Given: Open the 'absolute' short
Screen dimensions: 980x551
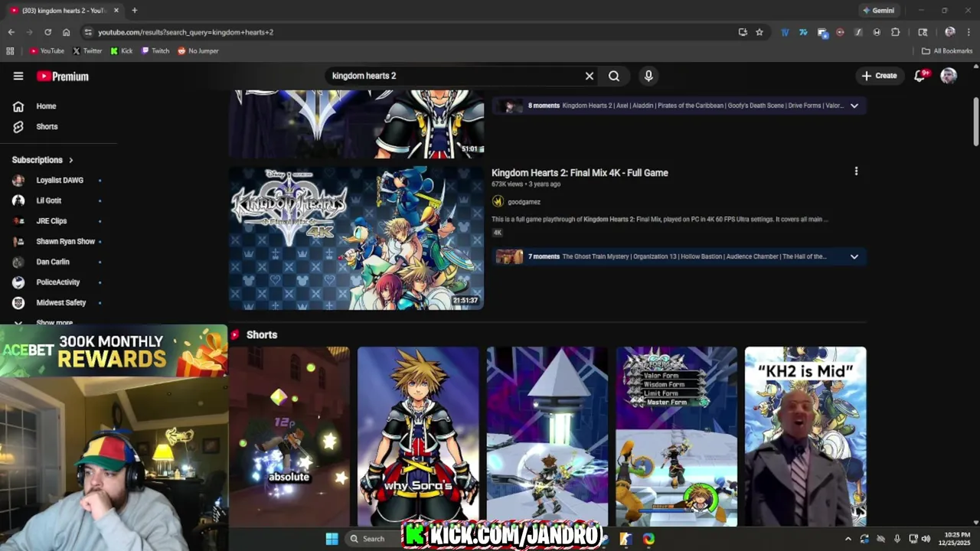Looking at the screenshot, I should click(x=289, y=436).
